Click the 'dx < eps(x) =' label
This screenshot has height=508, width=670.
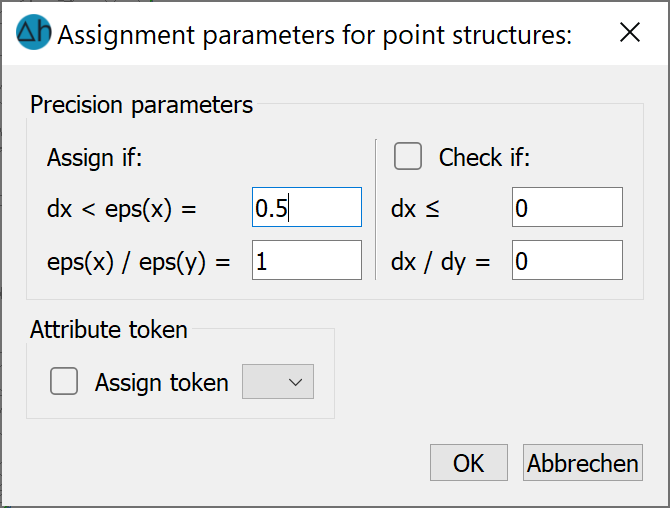(121, 209)
